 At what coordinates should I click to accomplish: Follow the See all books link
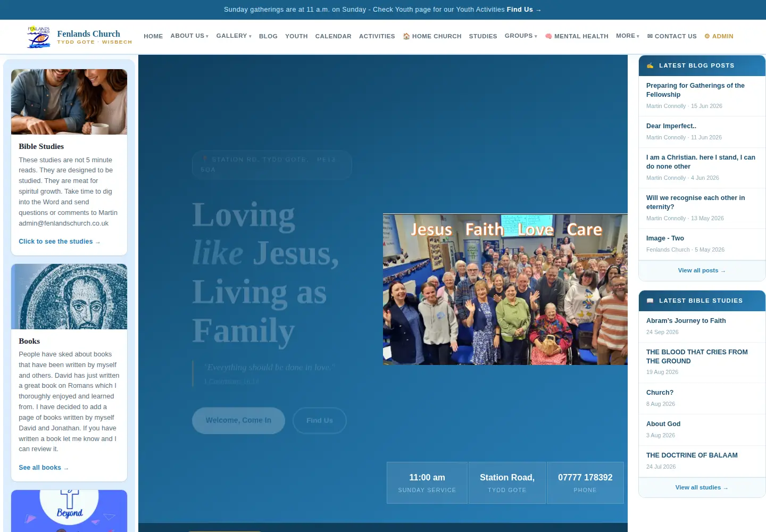tap(44, 468)
